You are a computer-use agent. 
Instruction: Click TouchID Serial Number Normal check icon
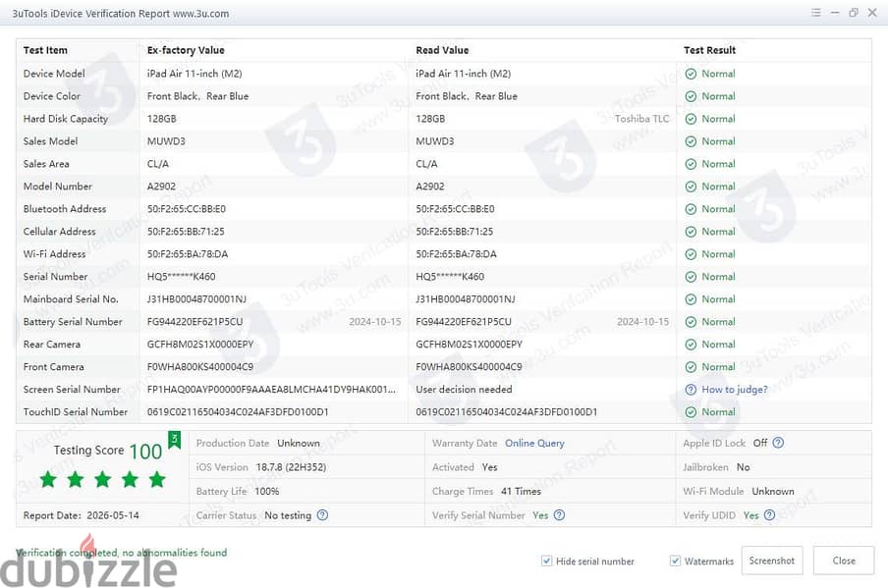pos(691,412)
